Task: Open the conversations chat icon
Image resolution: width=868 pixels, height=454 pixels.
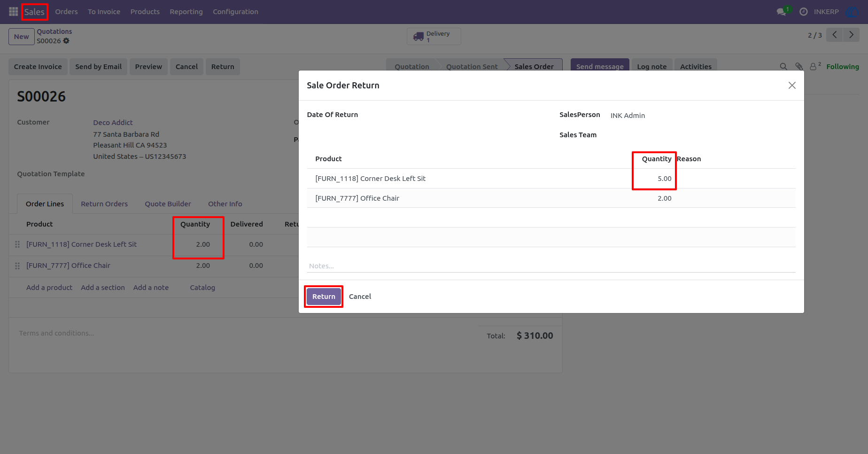Action: pos(782,12)
